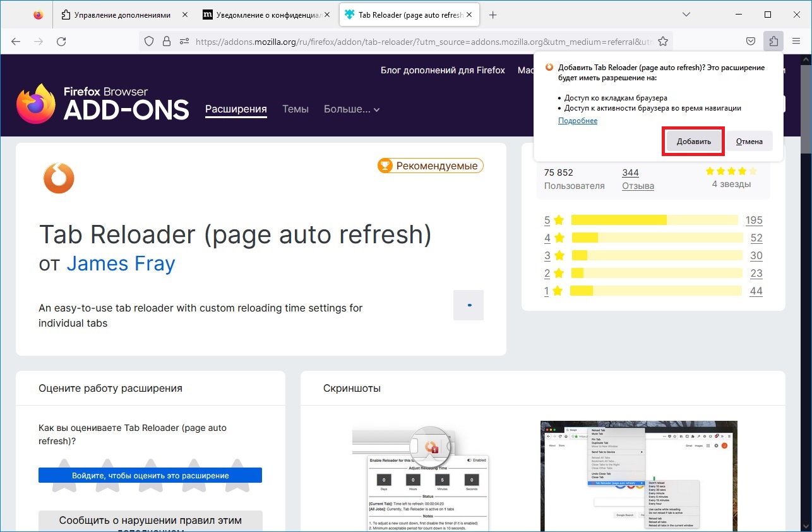Go back with the back arrow
The width and height of the screenshot is (812, 532).
(x=16, y=42)
